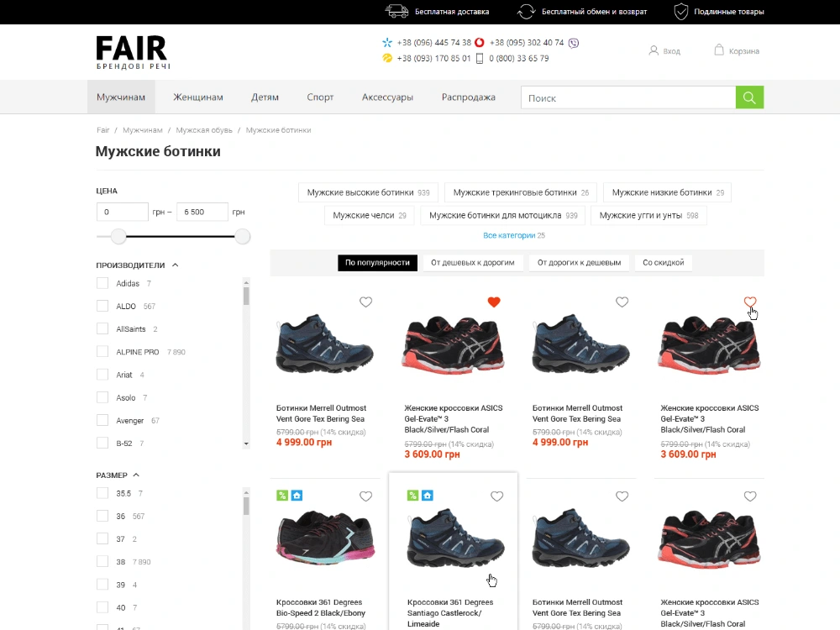The height and width of the screenshot is (630, 840).
Task: Open Мужские низкие ботинки category
Action: tap(668, 192)
